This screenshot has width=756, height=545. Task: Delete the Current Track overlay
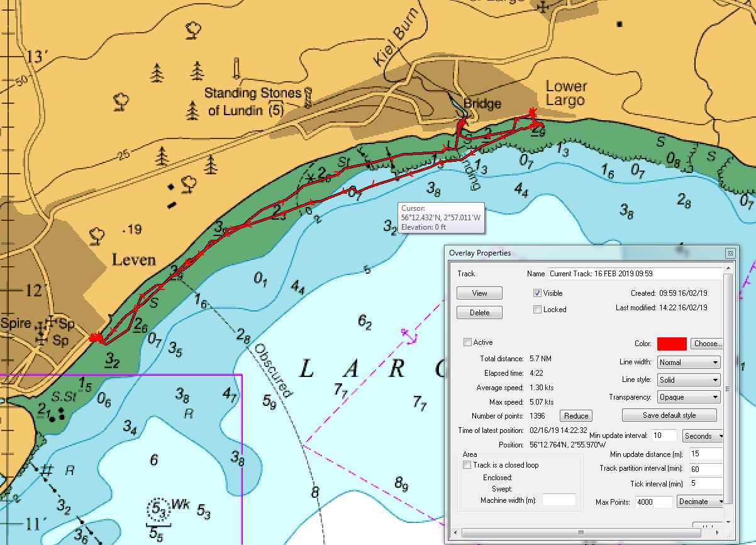(x=479, y=312)
